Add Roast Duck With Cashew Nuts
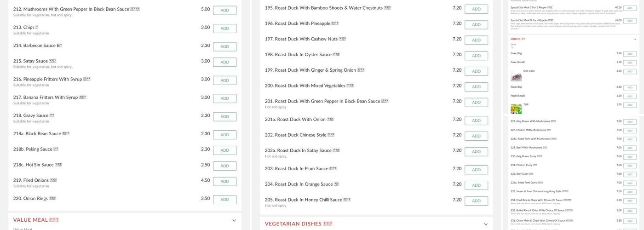Screen dimensions: 644x230 pos(476,40)
